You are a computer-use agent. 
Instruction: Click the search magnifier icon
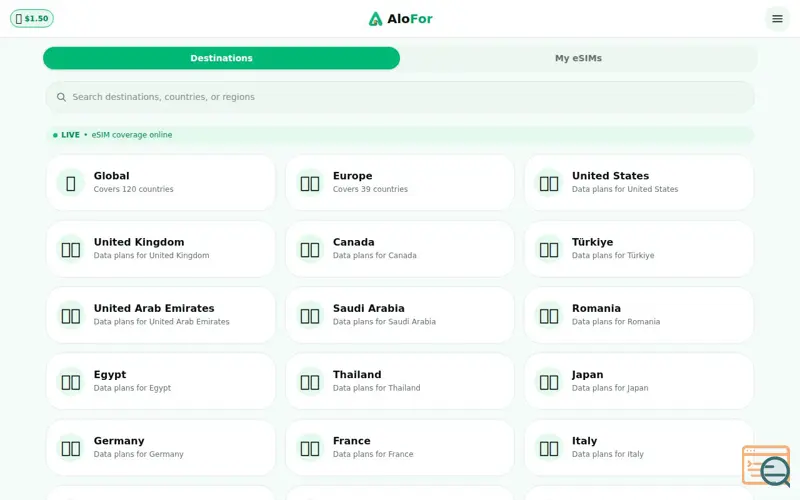pos(61,97)
